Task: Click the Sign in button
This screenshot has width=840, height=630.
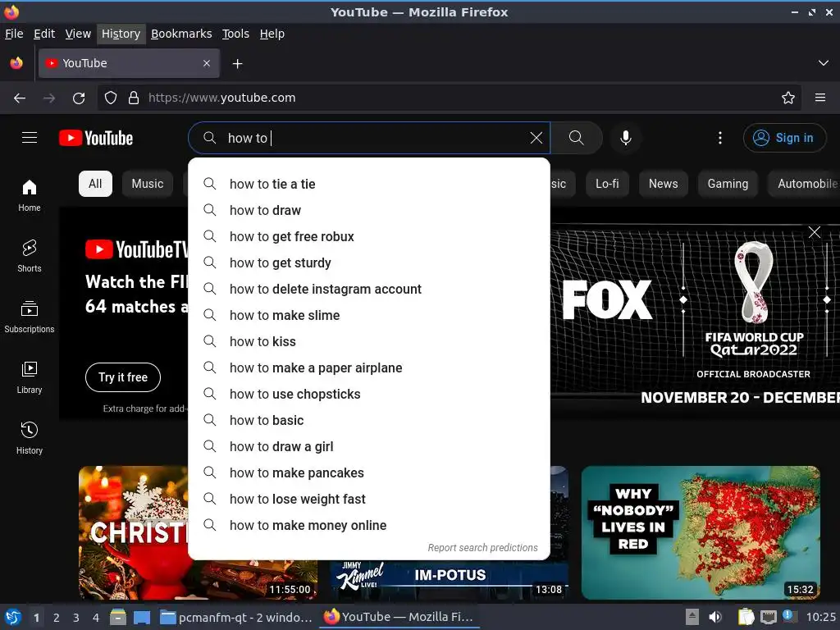Action: point(784,138)
